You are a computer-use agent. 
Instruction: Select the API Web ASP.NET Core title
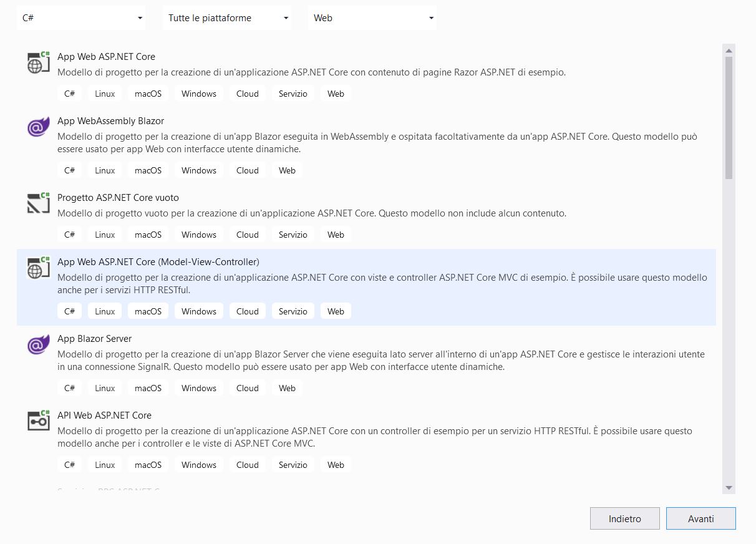pyautogui.click(x=104, y=415)
